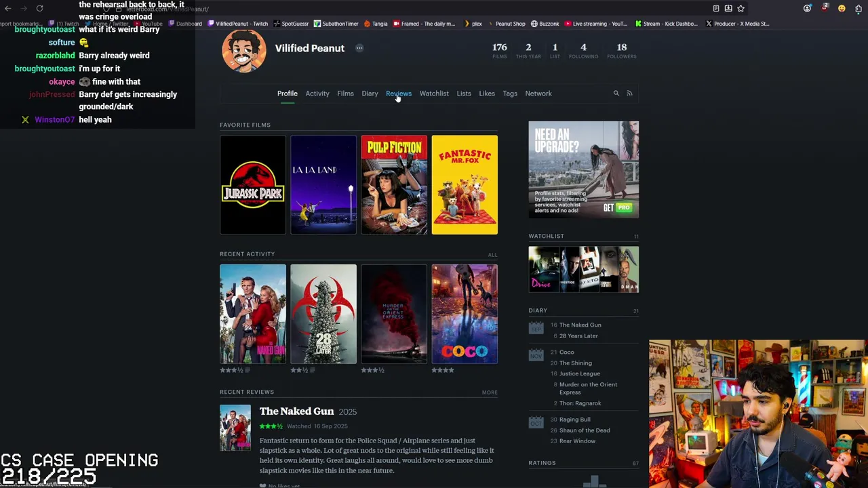This screenshot has height=488, width=868.
Task: Click MORE next to Recent Reviews
Action: click(490, 392)
